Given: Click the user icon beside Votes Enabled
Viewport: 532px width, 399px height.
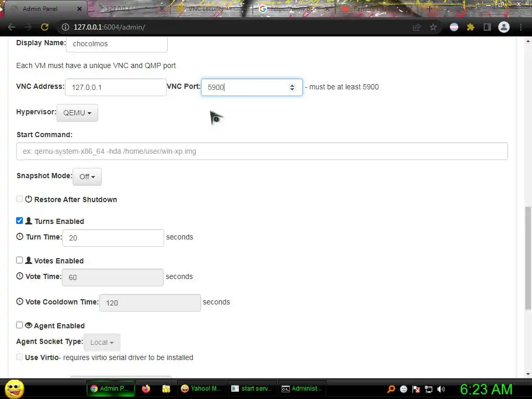Looking at the screenshot, I should click(29, 260).
